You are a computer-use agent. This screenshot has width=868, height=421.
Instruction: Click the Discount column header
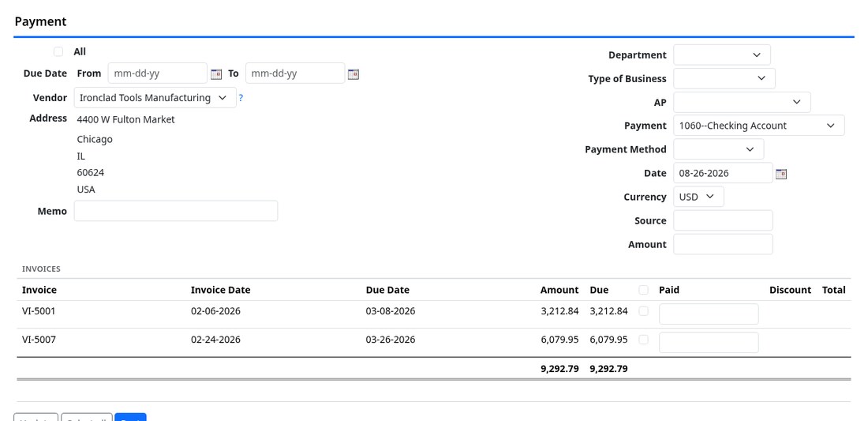tap(790, 290)
